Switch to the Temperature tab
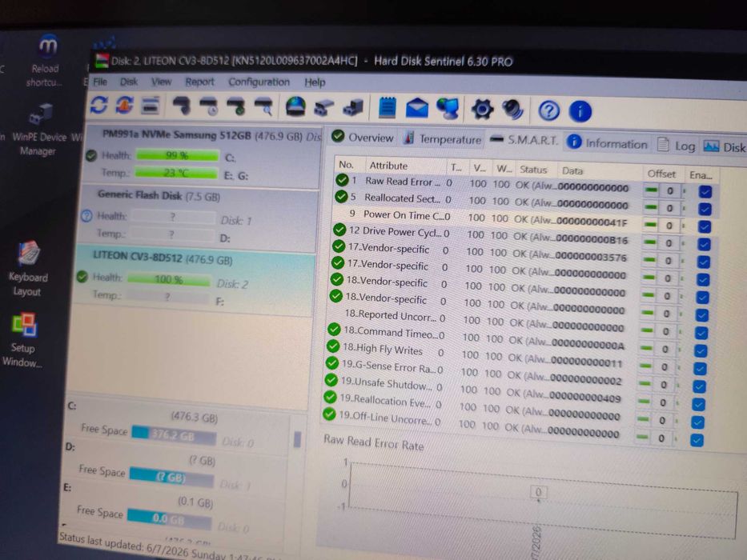 [443, 139]
